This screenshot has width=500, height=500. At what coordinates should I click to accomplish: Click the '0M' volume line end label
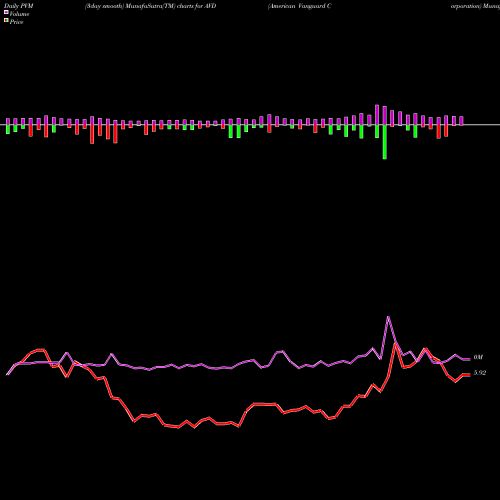click(478, 357)
